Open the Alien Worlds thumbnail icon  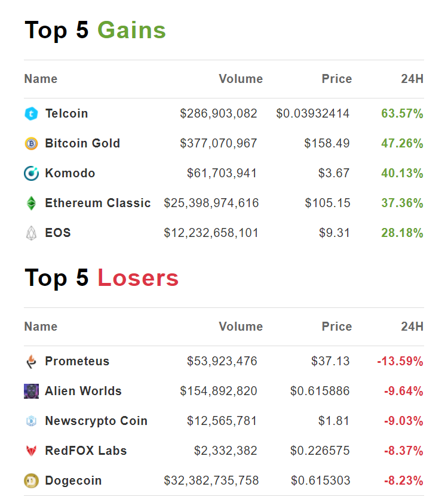click(x=31, y=391)
